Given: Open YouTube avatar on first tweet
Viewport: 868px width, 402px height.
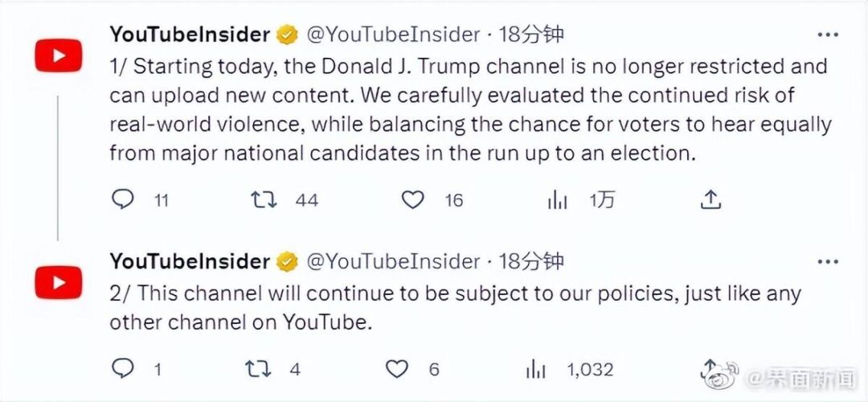Looking at the screenshot, I should 59,56.
